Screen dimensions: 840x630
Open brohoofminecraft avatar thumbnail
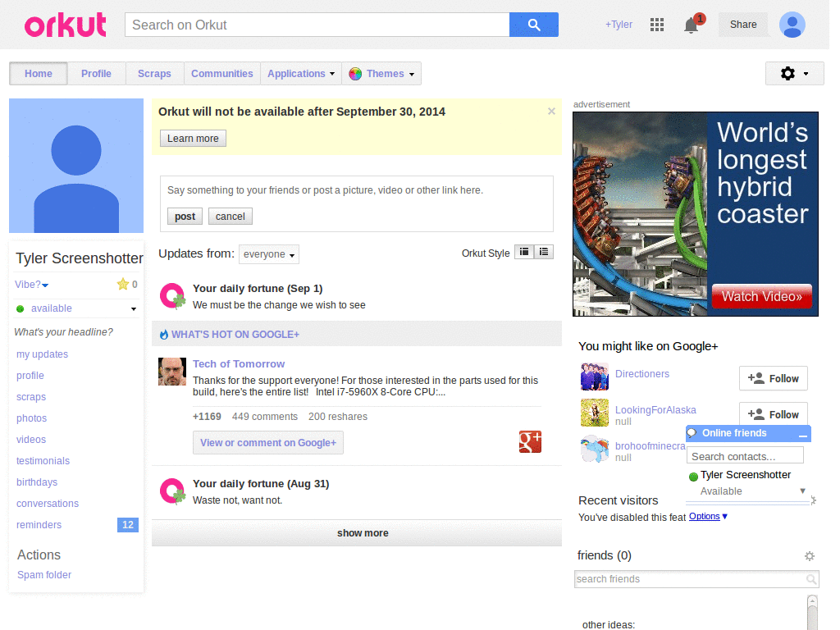coord(595,449)
